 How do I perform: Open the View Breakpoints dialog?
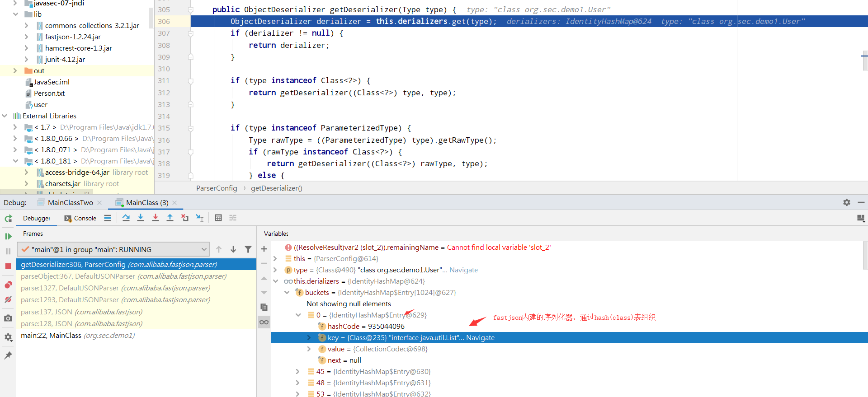8,285
